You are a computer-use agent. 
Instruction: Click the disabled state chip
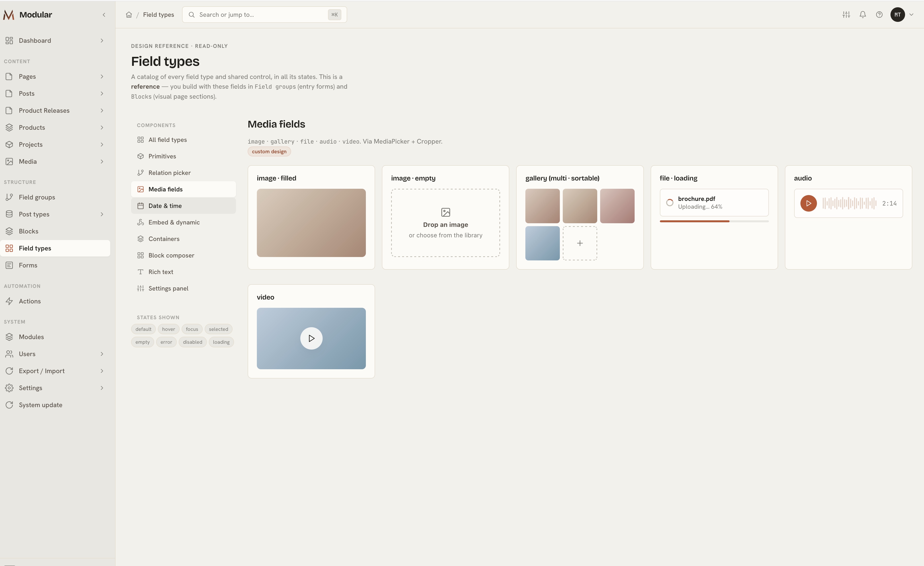192,342
